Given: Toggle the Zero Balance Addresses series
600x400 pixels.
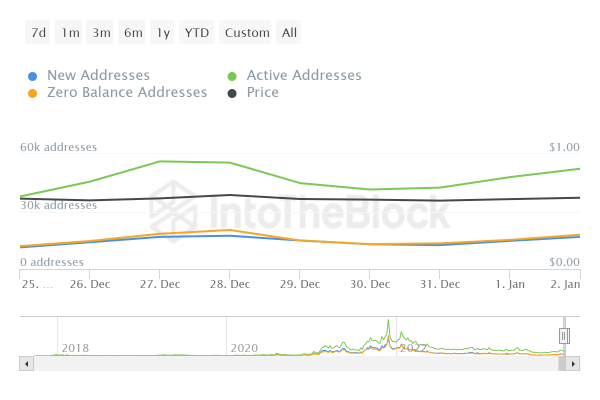Looking at the screenshot, I should [127, 93].
